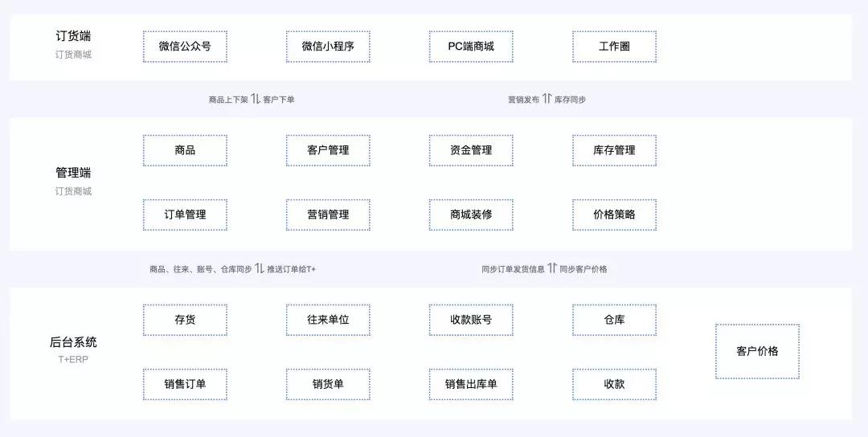The height and width of the screenshot is (437, 868).
Task: Open 客户管理 in the management section
Action: [328, 150]
